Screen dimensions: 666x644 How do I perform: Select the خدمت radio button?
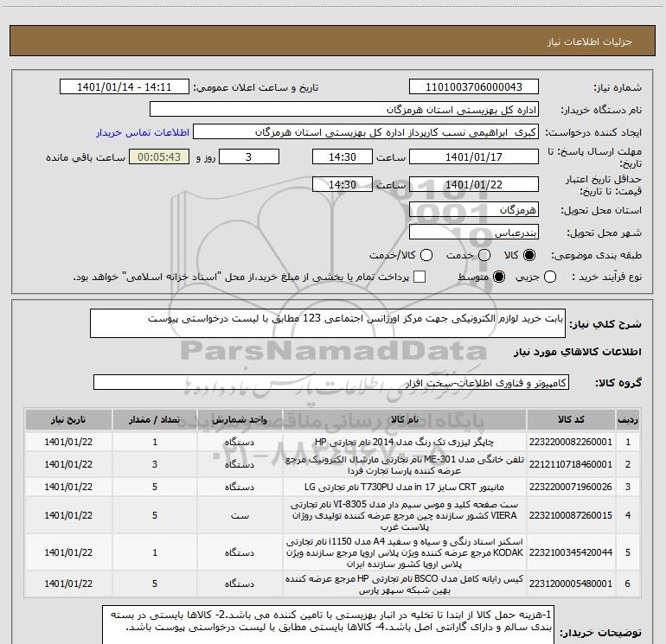[x=484, y=255]
